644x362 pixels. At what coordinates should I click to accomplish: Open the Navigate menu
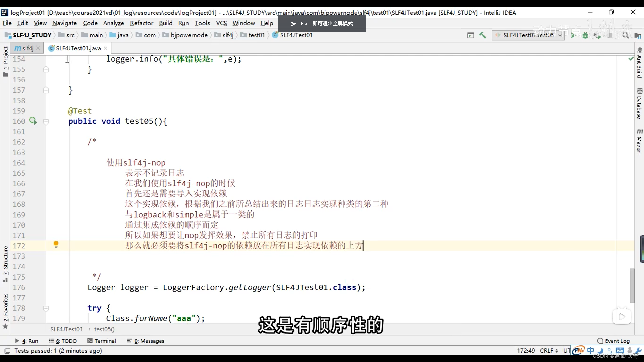point(64,23)
